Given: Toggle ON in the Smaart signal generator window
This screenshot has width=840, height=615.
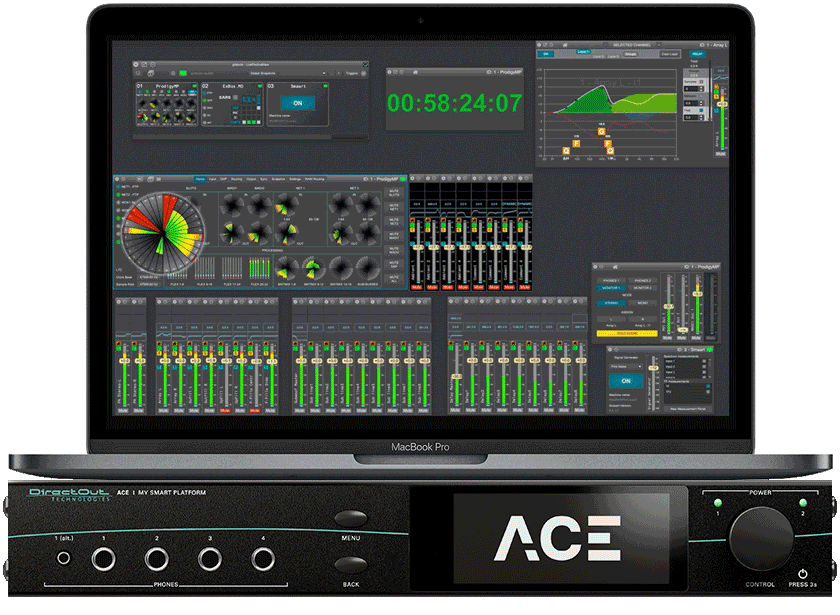Looking at the screenshot, I should 626,381.
